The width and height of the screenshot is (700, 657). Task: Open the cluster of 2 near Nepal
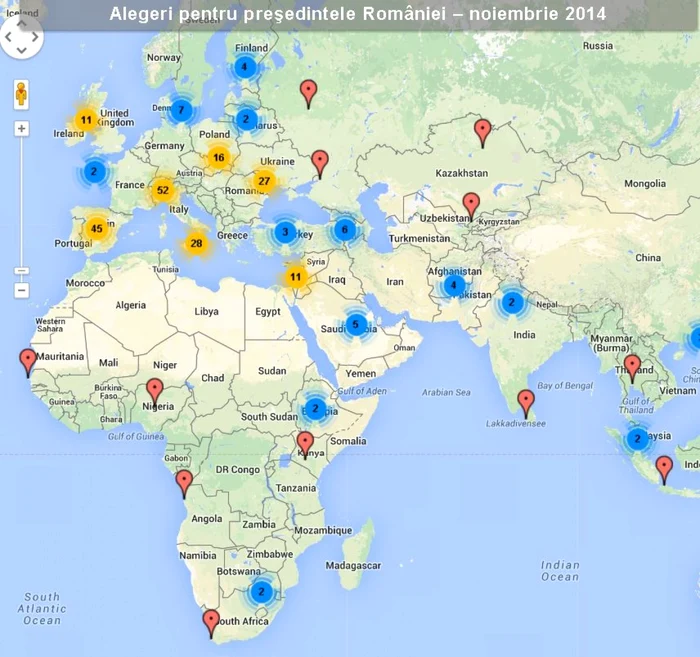512,302
